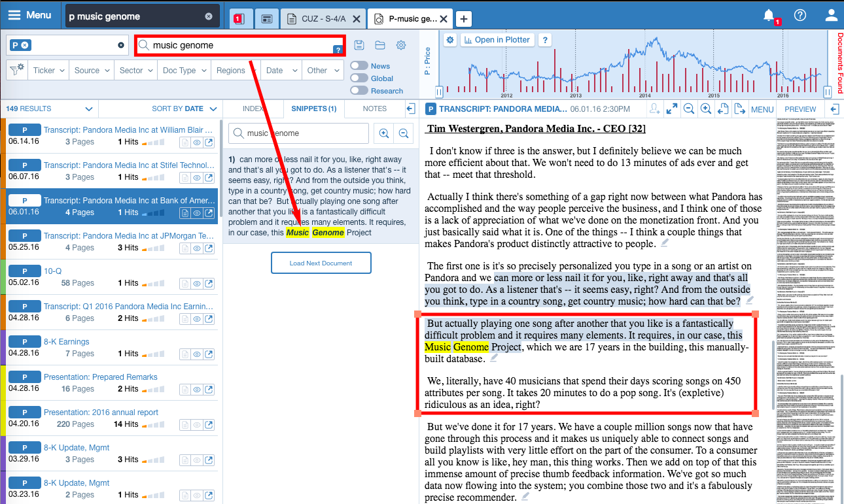Zoom in snippets text size
Image resolution: width=844 pixels, height=504 pixels.
tap(384, 133)
